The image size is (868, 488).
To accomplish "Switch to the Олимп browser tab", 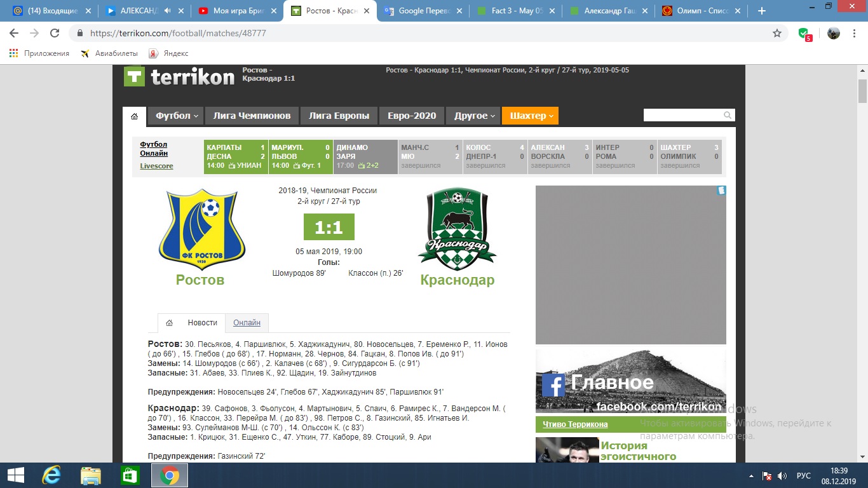I will [702, 11].
